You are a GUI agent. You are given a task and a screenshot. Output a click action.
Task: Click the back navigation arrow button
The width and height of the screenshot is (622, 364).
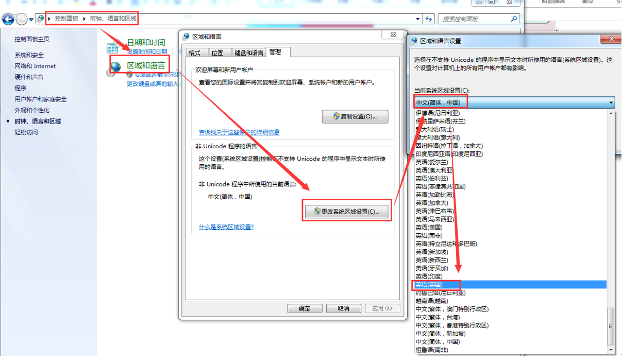(x=8, y=20)
